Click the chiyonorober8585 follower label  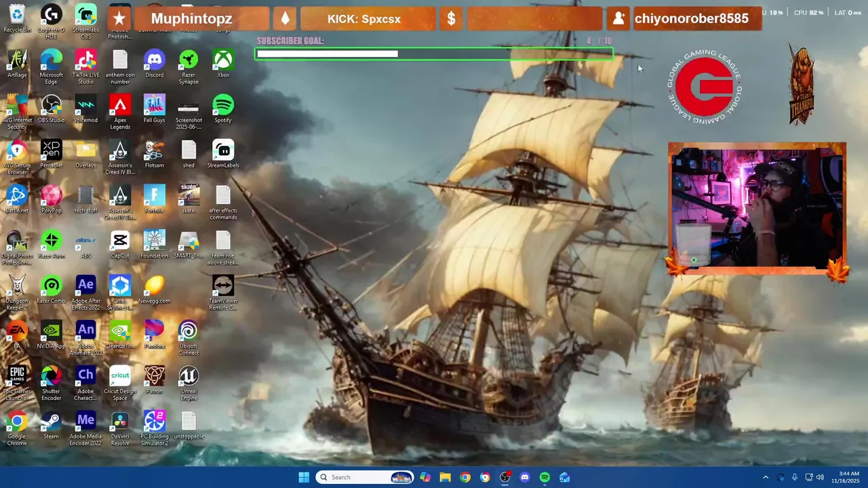692,19
